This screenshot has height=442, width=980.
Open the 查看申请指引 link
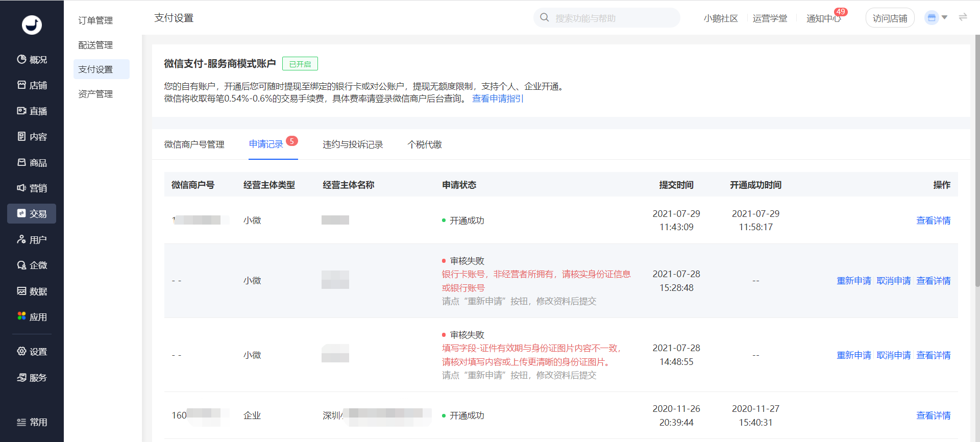point(498,99)
